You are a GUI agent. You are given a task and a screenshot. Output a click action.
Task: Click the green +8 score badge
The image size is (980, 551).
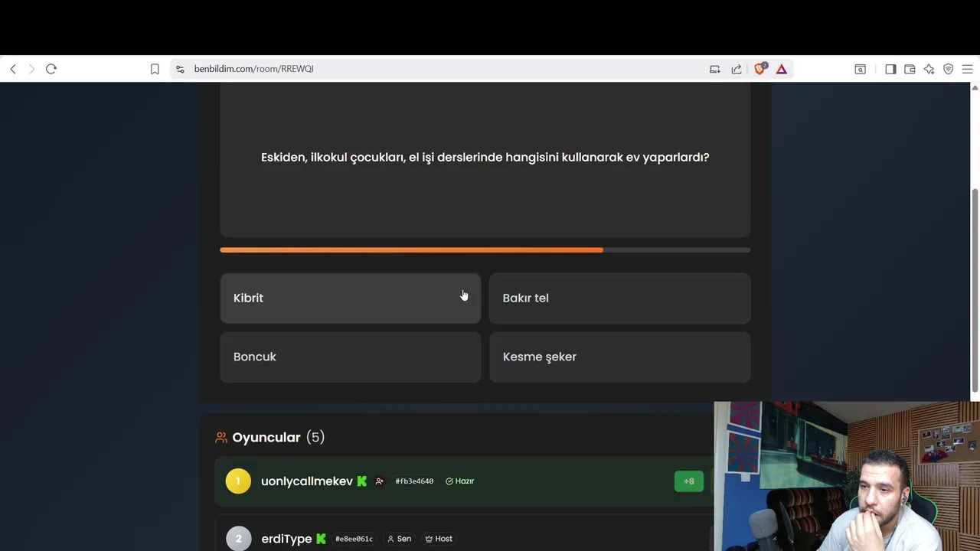(x=689, y=481)
